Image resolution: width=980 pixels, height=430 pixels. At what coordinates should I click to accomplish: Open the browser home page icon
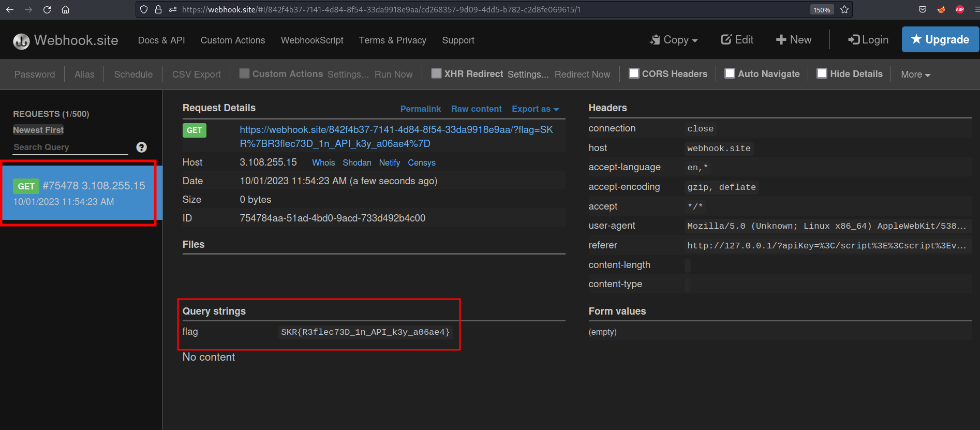click(65, 9)
